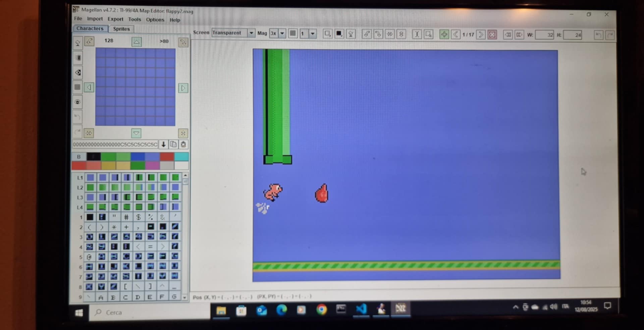Open the Options menu
644x330 pixels.
155,20
